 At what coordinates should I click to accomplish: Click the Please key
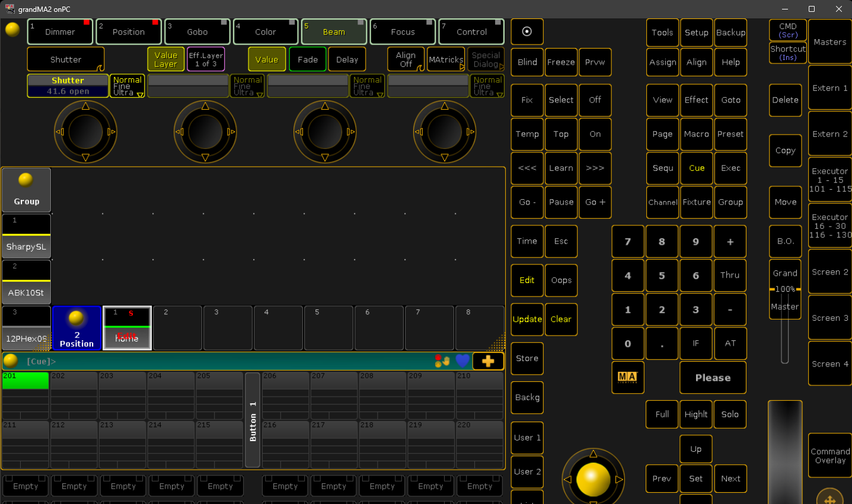[x=713, y=377]
